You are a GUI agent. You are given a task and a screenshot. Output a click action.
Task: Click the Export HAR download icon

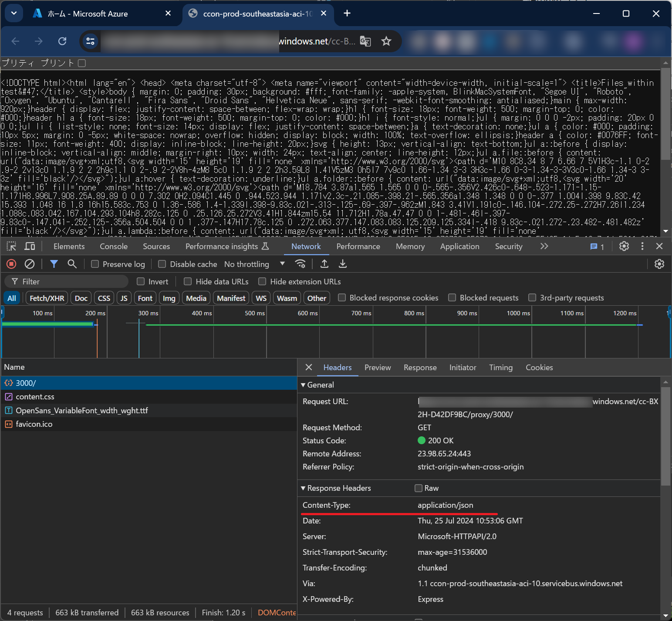343,264
